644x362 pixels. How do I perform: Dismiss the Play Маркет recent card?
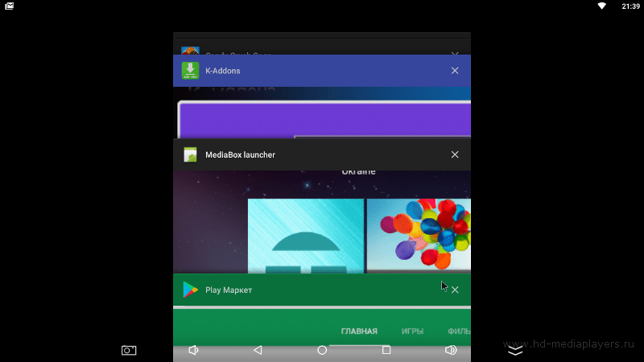pos(455,290)
